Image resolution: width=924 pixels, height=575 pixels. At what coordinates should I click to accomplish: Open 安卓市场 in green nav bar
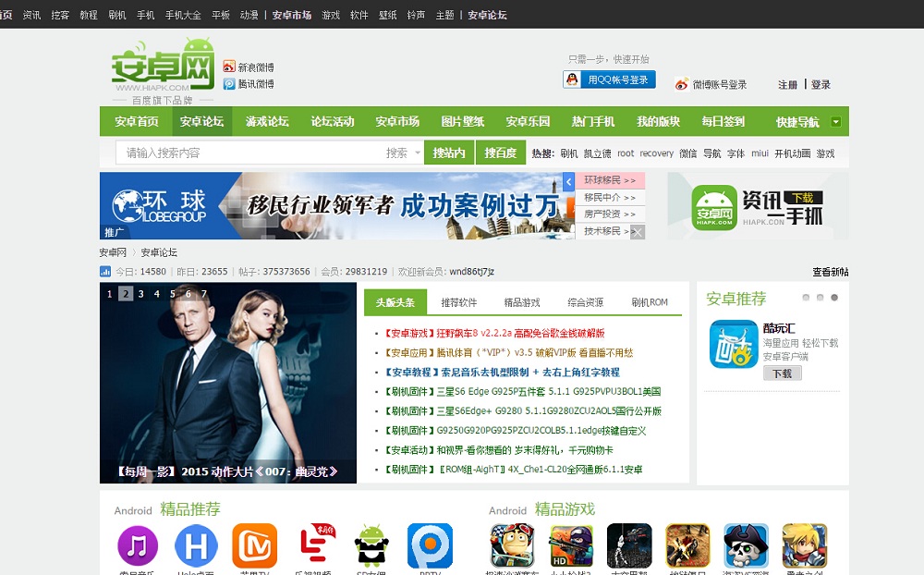pyautogui.click(x=397, y=121)
